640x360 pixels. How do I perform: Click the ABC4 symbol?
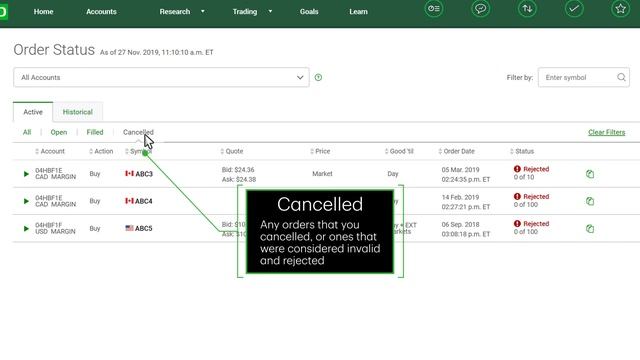coord(144,201)
